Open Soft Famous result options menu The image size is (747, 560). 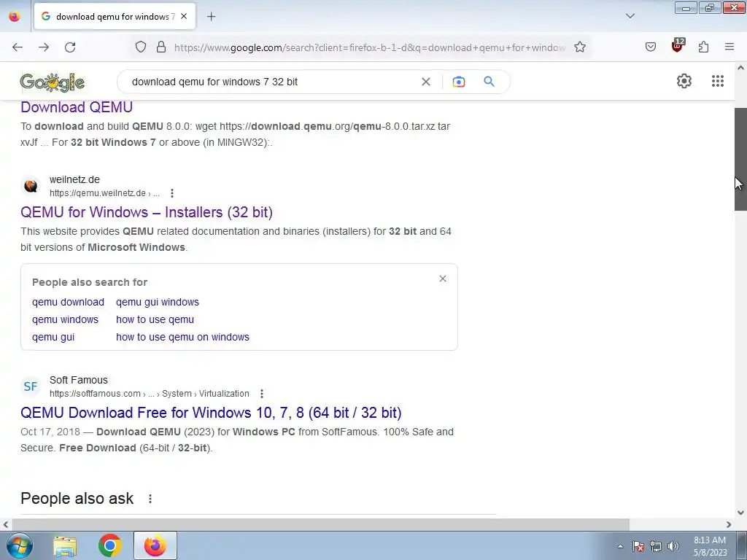[x=262, y=394]
